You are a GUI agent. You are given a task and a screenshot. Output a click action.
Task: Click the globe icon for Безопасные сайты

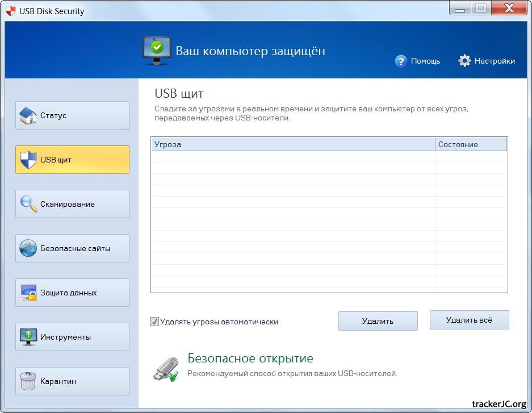(28, 248)
